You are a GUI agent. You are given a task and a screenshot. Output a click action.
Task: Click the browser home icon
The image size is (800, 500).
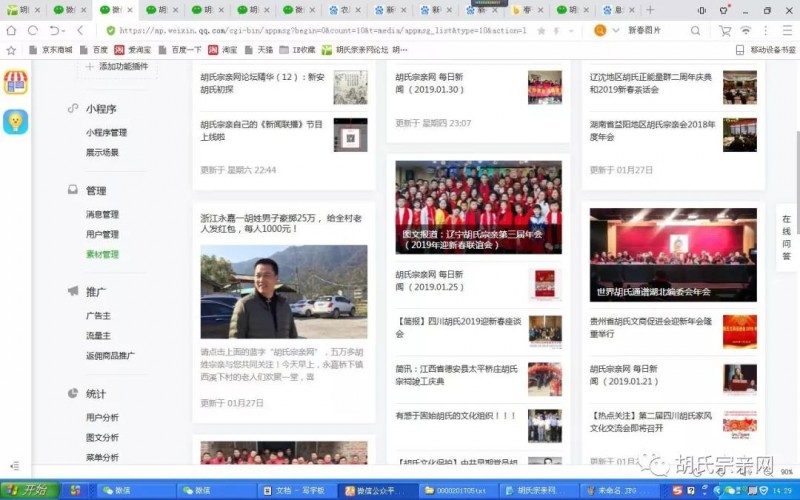(11, 31)
